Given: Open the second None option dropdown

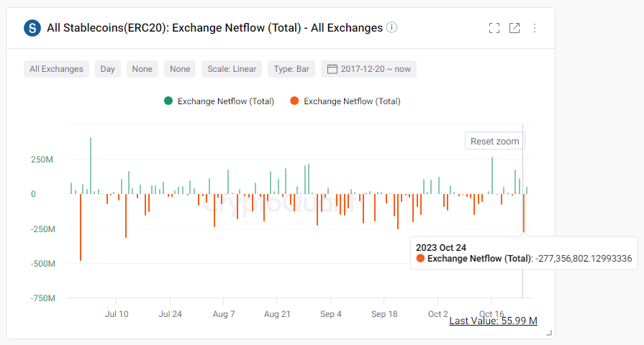Looking at the screenshot, I should tap(180, 69).
